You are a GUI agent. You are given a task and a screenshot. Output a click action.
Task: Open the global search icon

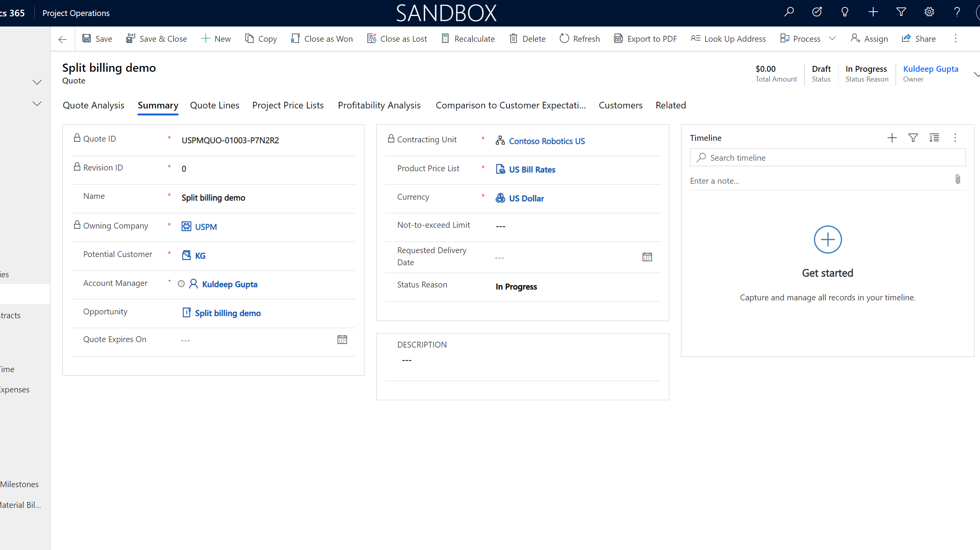(x=789, y=12)
